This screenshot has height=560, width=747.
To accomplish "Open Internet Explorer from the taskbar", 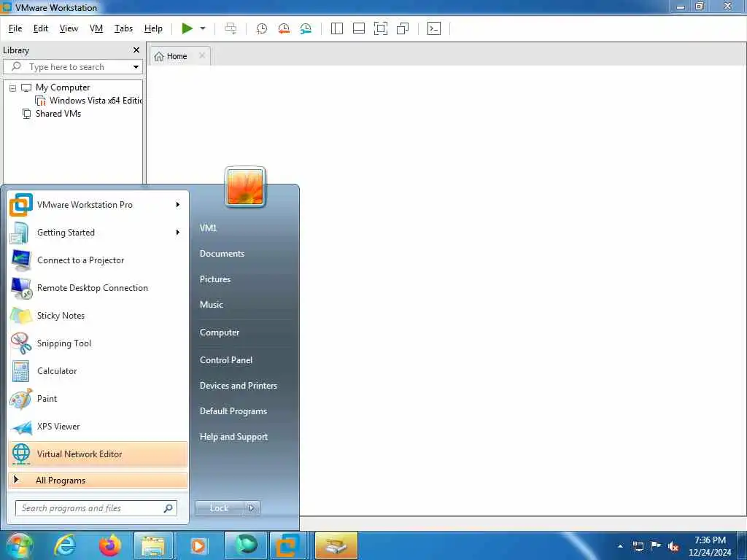I will coord(65,545).
